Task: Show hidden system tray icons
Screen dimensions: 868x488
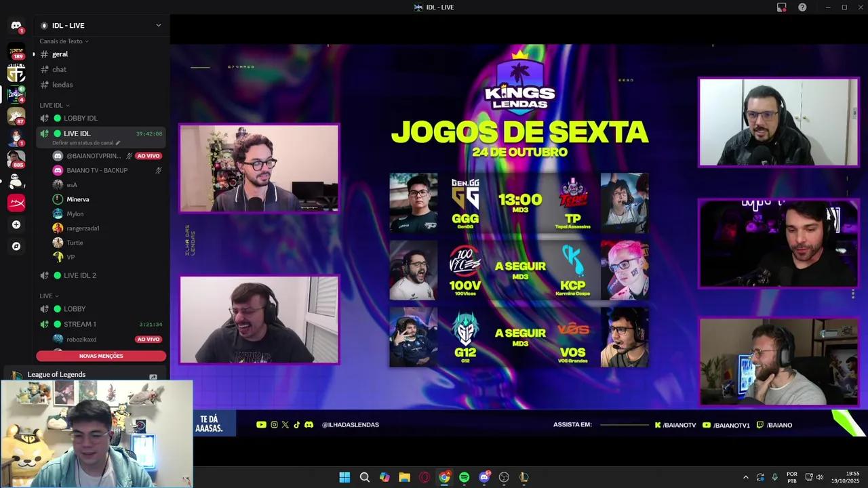Action: click(x=745, y=477)
